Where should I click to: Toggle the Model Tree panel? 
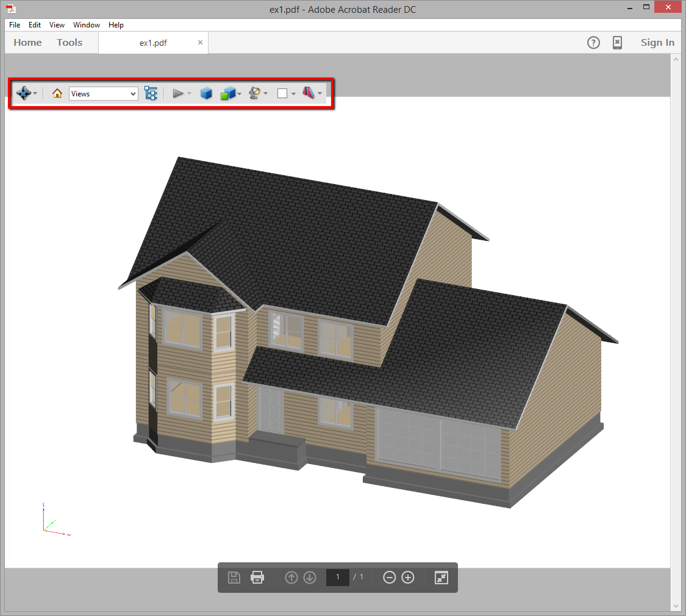[151, 93]
